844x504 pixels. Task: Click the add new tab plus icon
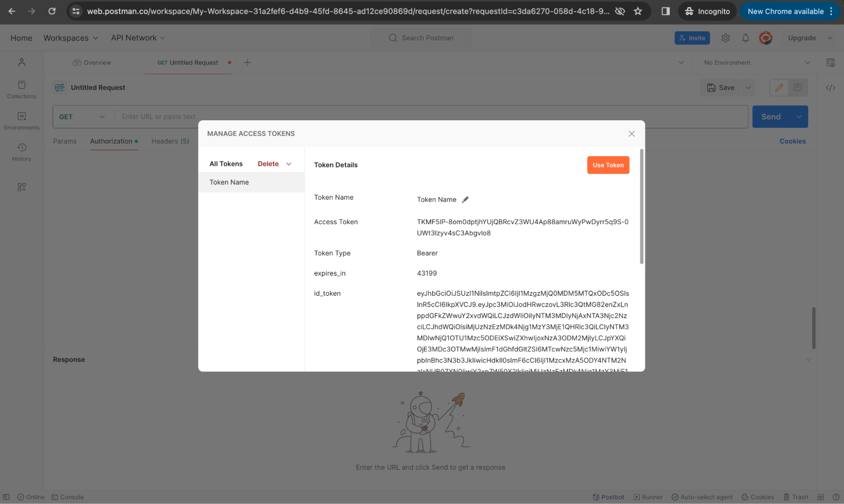[x=247, y=62]
